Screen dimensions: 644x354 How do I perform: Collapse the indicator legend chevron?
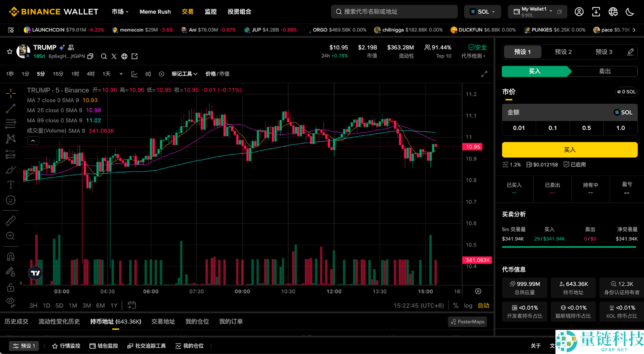(33, 141)
